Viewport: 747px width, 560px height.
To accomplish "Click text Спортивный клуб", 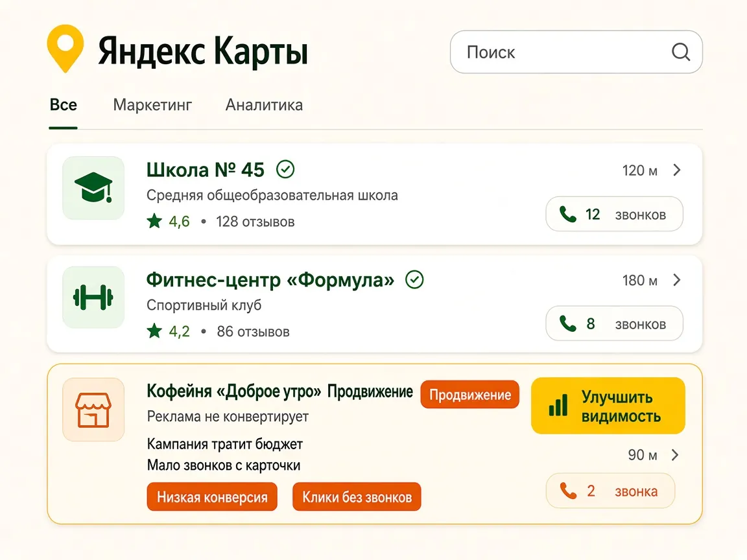I will pos(204,305).
